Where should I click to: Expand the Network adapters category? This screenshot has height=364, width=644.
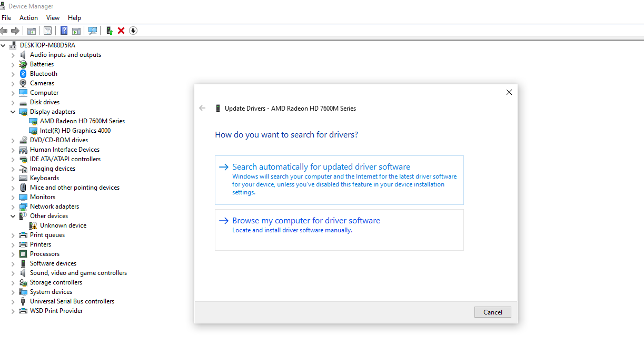(13, 206)
